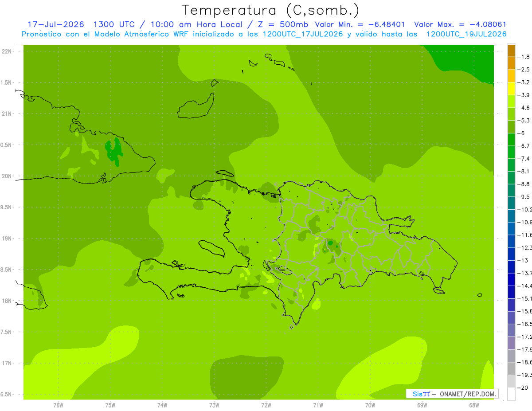The width and height of the screenshot is (532, 411).
Task: Click the -3.2 colorbar value
Action: [524, 82]
